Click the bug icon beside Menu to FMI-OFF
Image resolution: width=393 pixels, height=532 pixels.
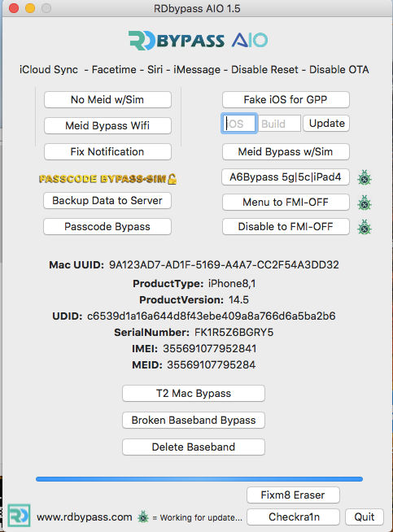pyautogui.click(x=365, y=203)
